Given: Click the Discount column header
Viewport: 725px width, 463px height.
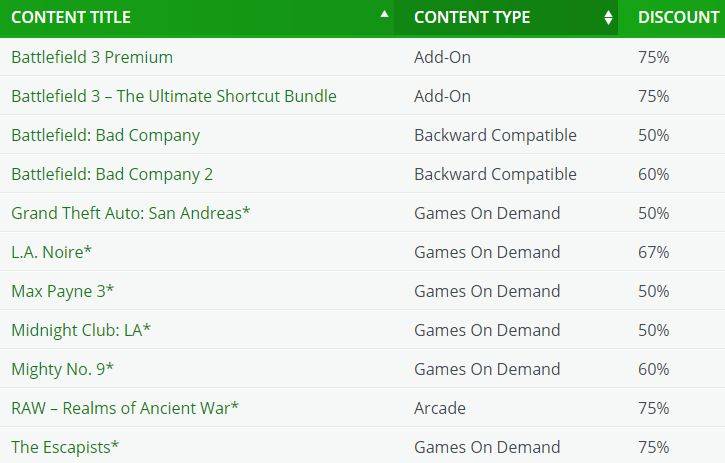Looking at the screenshot, I should point(671,18).
